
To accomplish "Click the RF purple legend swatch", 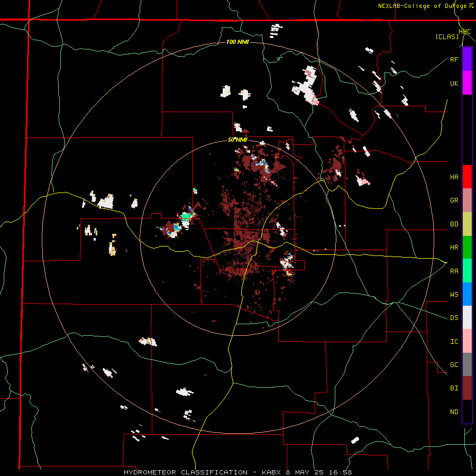I will click(467, 59).
